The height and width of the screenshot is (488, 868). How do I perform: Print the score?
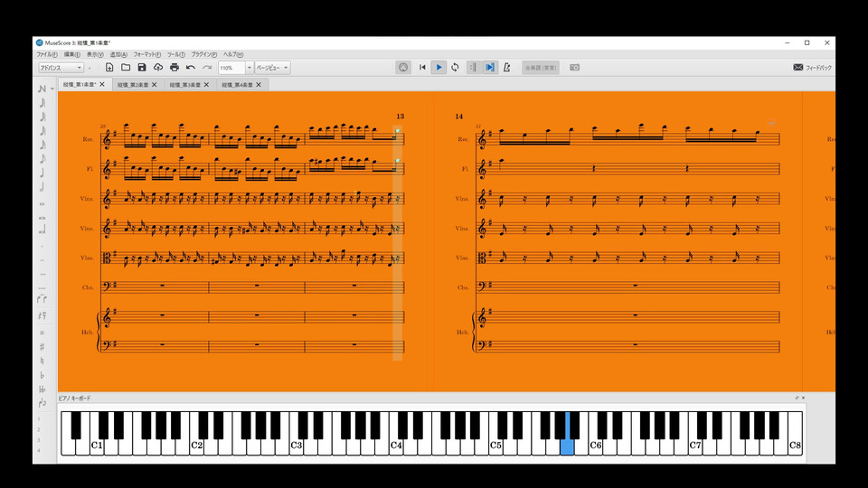tap(175, 68)
